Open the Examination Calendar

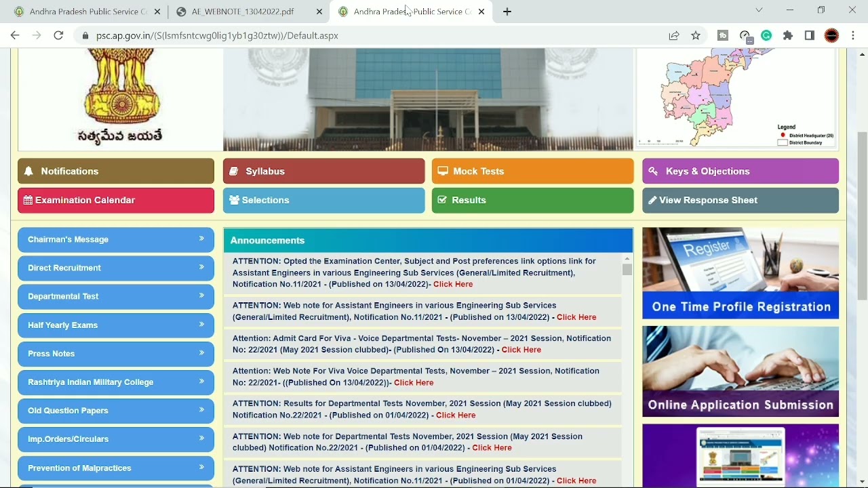point(116,201)
